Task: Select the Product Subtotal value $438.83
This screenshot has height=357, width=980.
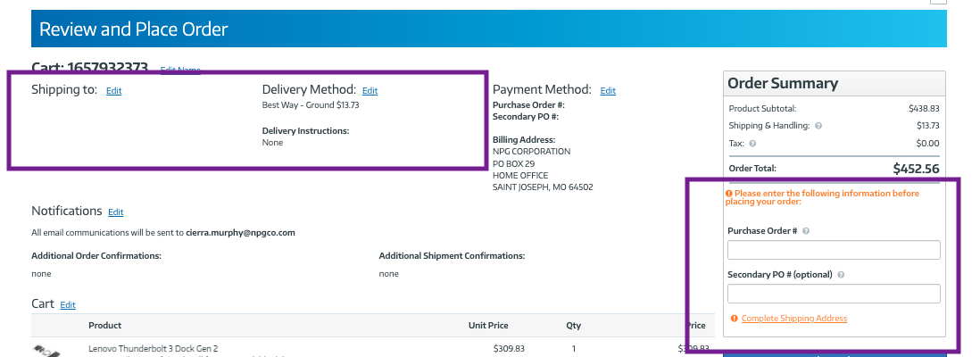Action: (x=924, y=108)
